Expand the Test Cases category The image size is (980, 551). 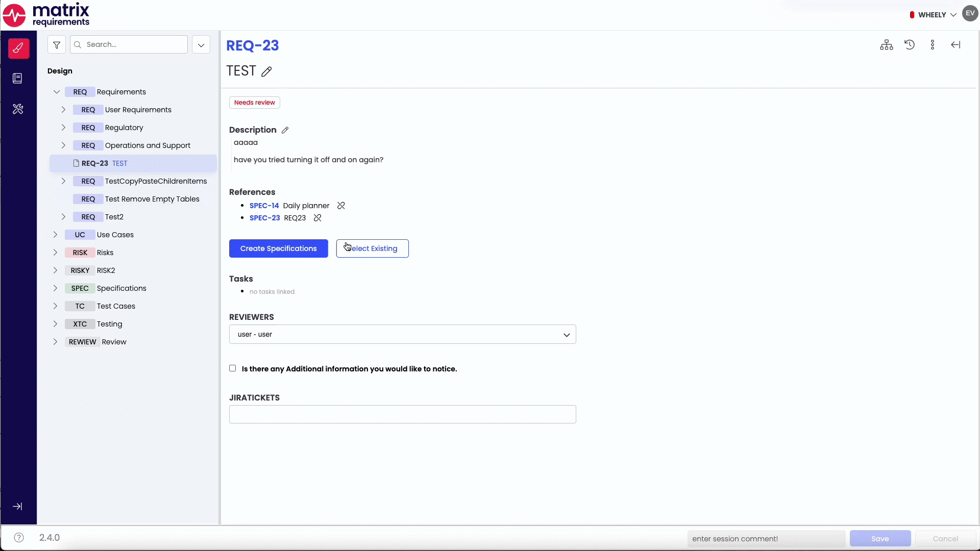click(55, 306)
